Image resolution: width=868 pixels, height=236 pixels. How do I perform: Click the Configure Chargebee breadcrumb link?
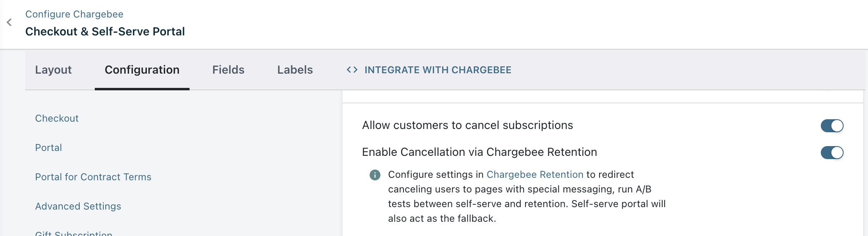[x=74, y=14]
